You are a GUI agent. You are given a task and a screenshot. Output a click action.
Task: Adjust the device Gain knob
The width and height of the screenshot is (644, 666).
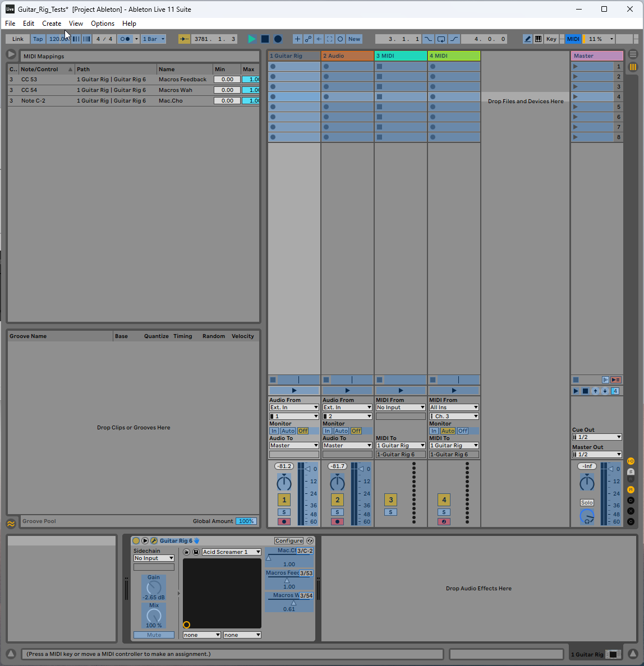(x=154, y=588)
